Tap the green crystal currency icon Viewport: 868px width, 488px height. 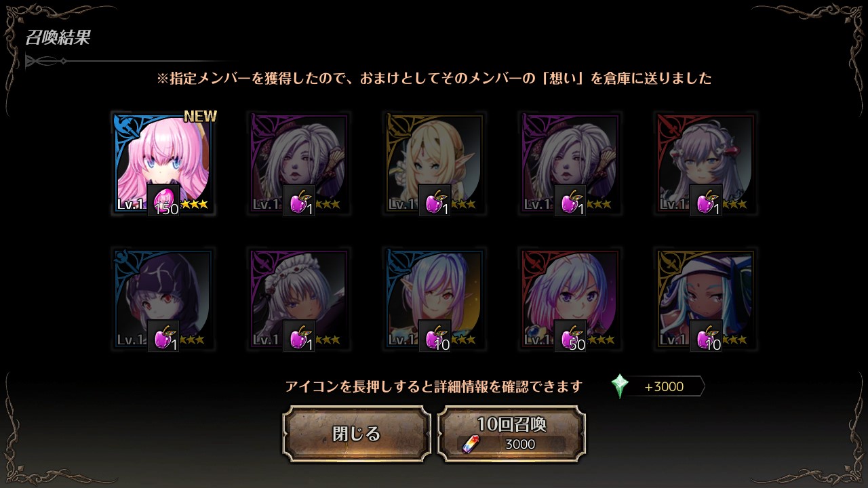click(620, 386)
